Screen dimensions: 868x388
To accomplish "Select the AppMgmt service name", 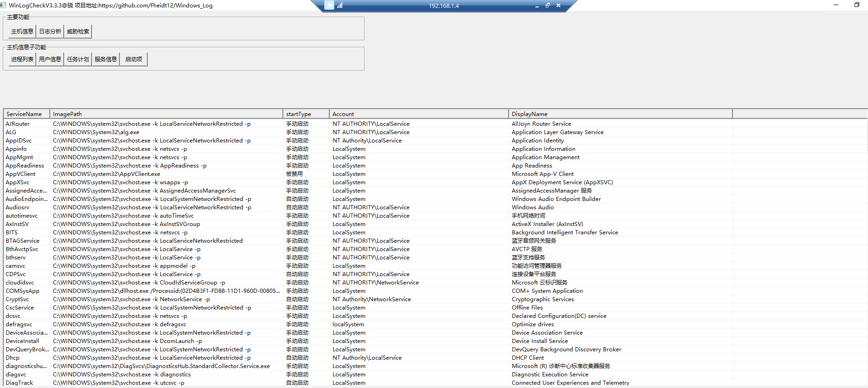I will pos(20,157).
